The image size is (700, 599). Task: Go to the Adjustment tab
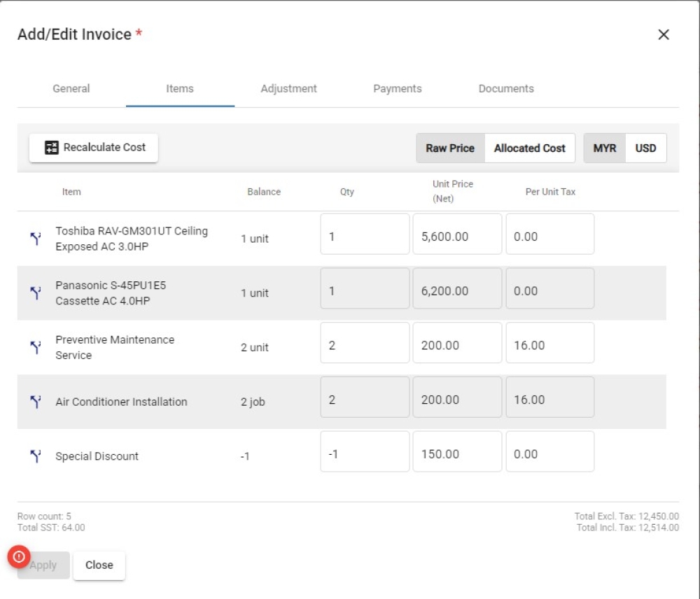pyautogui.click(x=289, y=88)
